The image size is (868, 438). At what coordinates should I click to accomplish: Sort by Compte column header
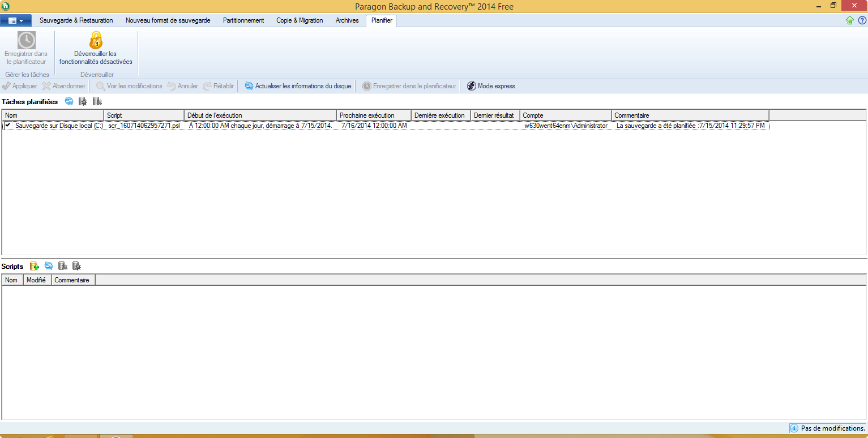[x=566, y=115]
